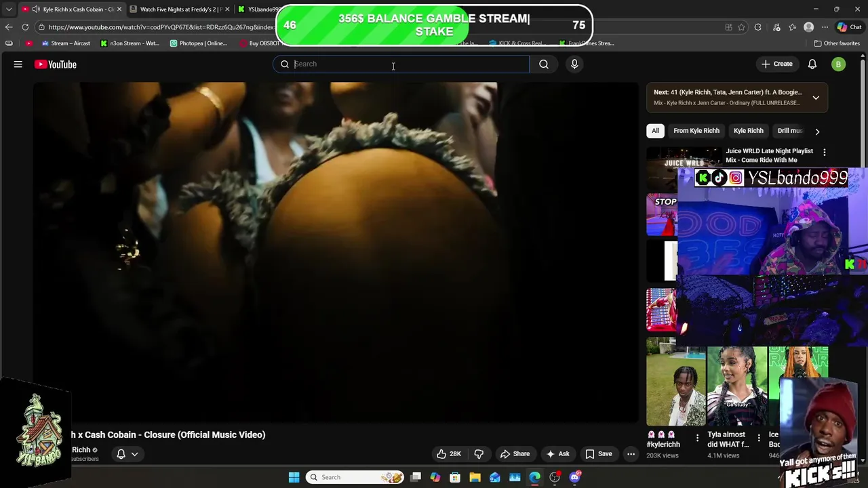This screenshot has height=488, width=868.
Task: Open the #kylerichh short thumbnail
Action: (675, 386)
